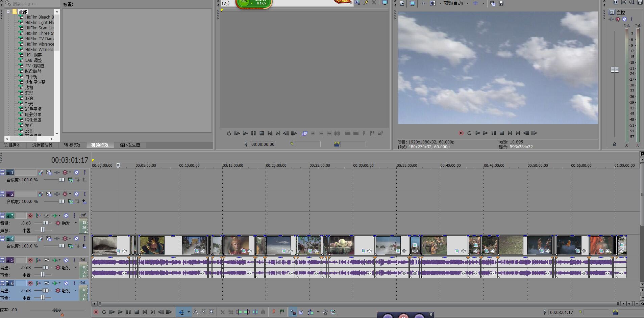Open the 预览(自动) preview quality dropdown
This screenshot has width=644, height=318.
467,3
